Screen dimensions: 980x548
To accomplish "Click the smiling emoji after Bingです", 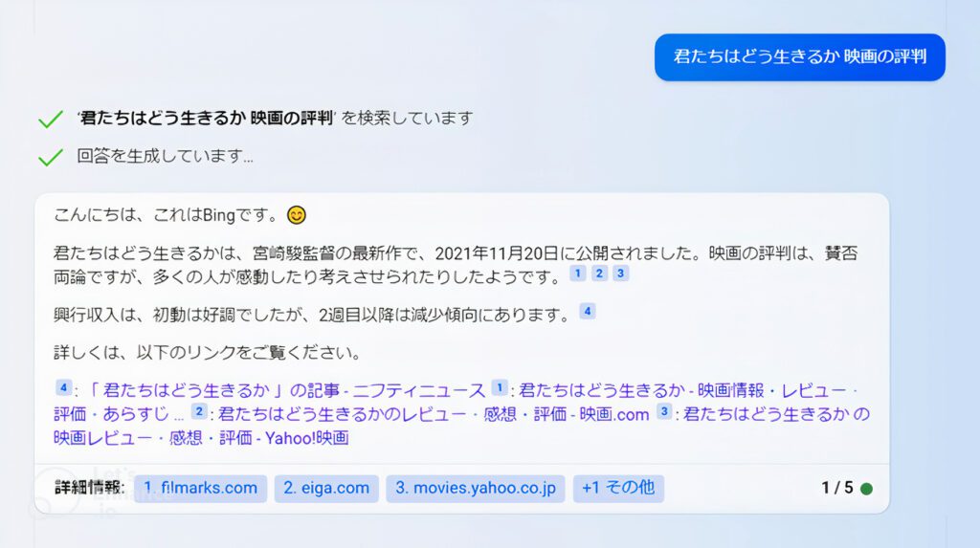I will (297, 215).
